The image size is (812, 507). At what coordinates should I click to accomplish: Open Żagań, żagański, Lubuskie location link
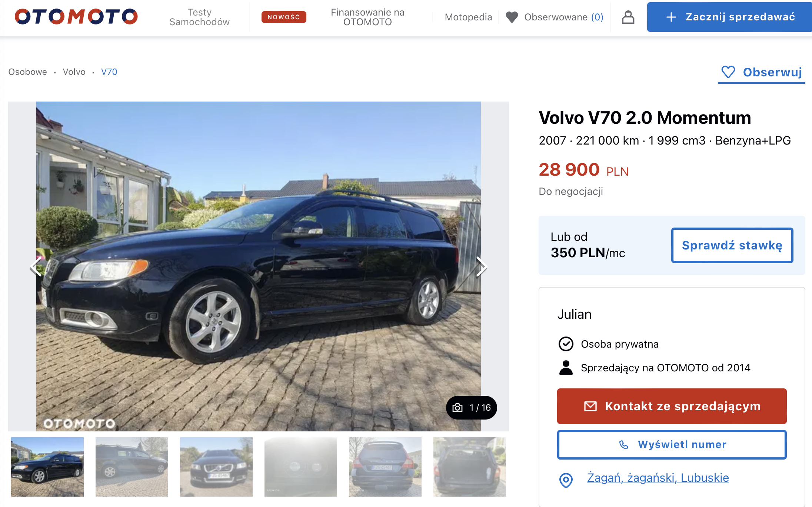tap(658, 478)
